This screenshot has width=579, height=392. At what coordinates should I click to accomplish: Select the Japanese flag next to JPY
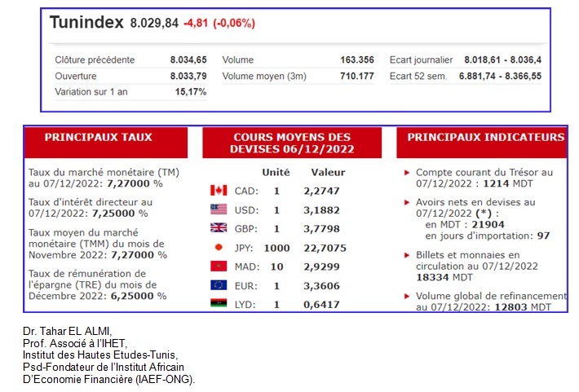pyautogui.click(x=218, y=247)
